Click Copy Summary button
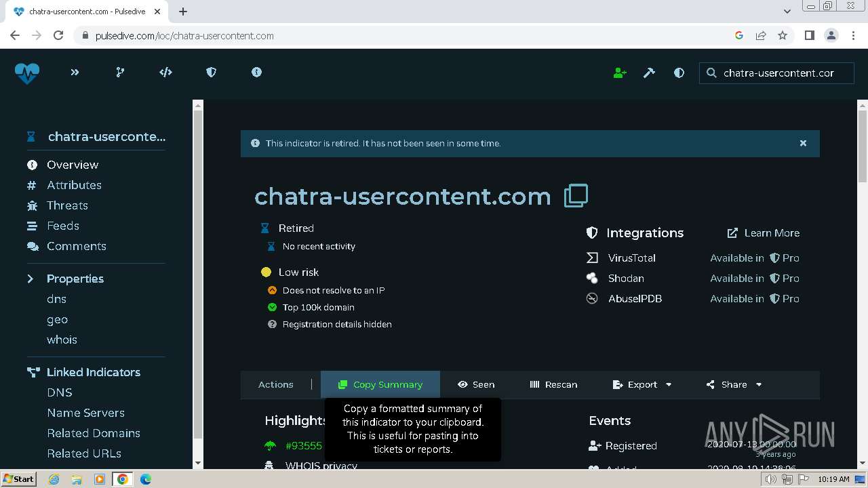Viewport: 868px width, 488px height. tap(380, 384)
